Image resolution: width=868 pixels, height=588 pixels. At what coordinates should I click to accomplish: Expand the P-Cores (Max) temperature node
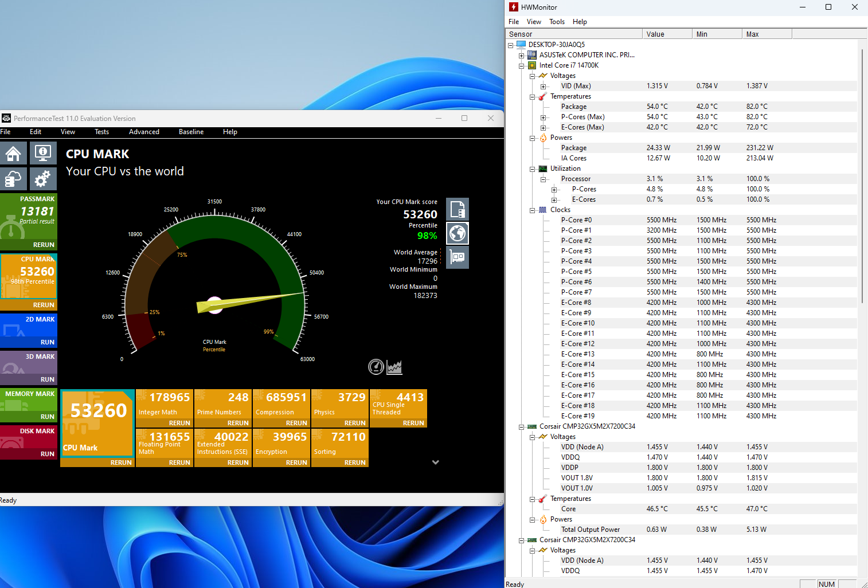(x=544, y=117)
